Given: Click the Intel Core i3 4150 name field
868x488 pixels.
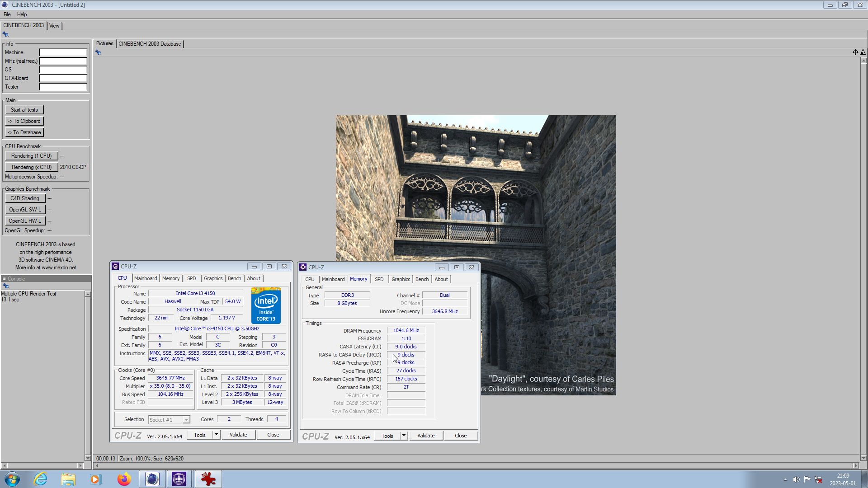Looking at the screenshot, I should coord(195,293).
